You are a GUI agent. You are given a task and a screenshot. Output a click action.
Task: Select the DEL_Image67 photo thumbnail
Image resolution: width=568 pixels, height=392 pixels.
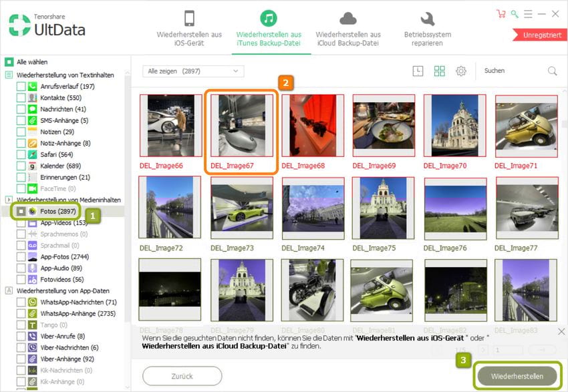pyautogui.click(x=242, y=126)
